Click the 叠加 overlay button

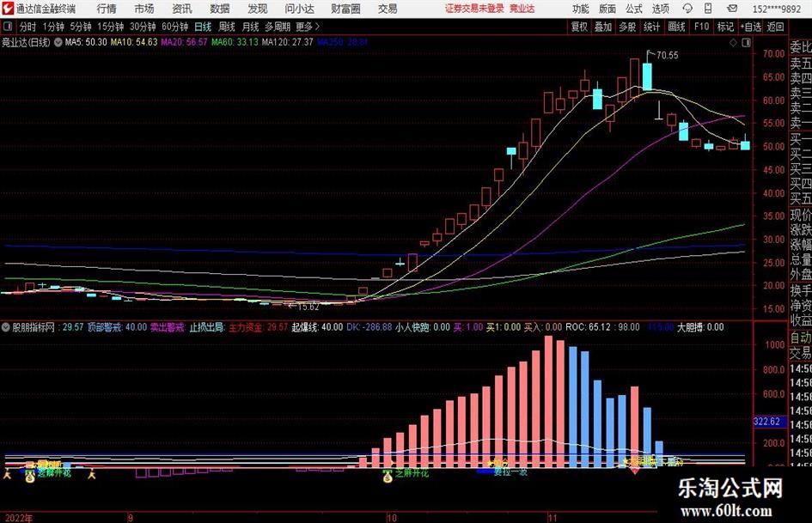603,27
